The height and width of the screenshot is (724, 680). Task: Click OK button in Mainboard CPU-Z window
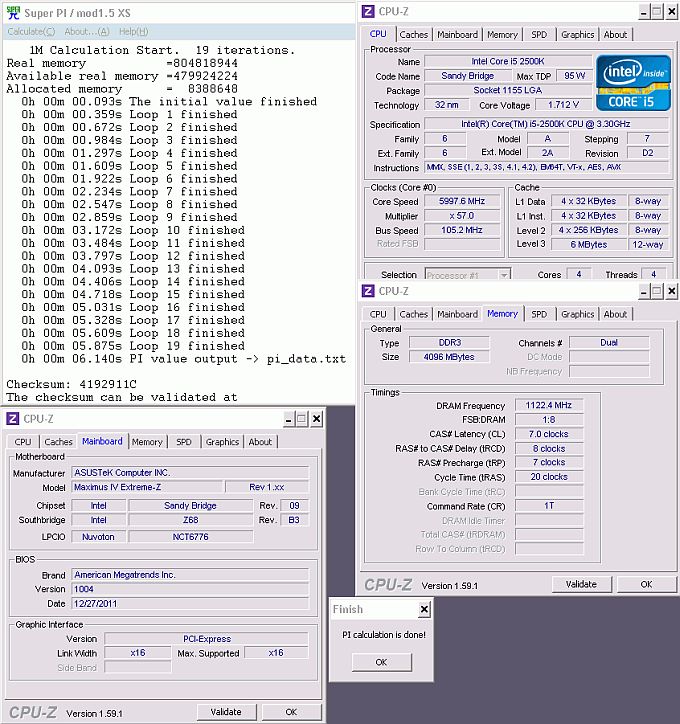(x=291, y=712)
